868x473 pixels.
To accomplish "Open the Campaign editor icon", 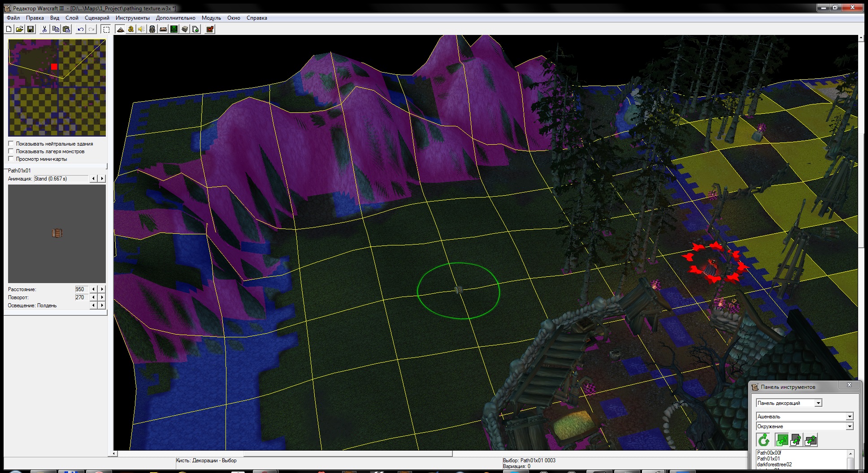I will pos(163,29).
